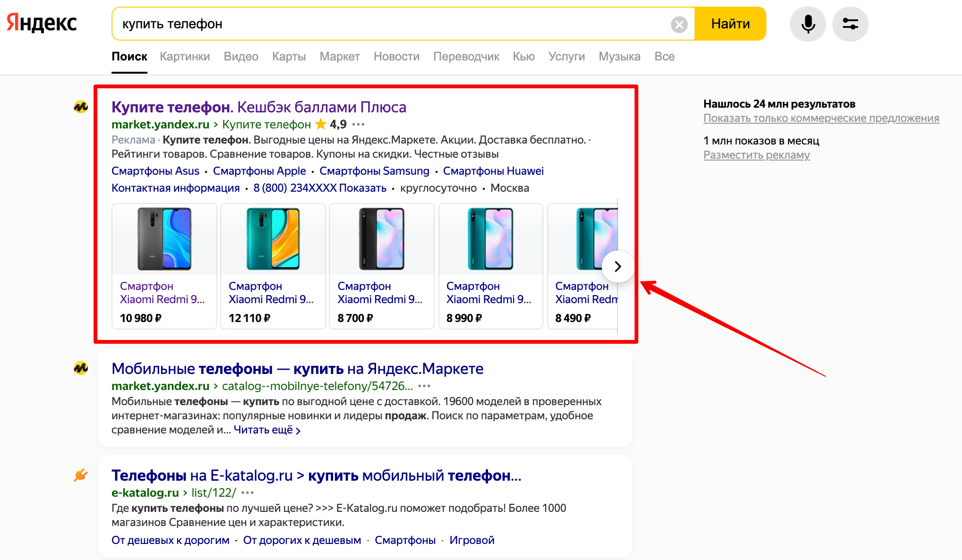Screen dimensions: 962x560
Task: Open the ad title Купите телефон. Кешбэк баллами Плюса
Action: (x=259, y=107)
